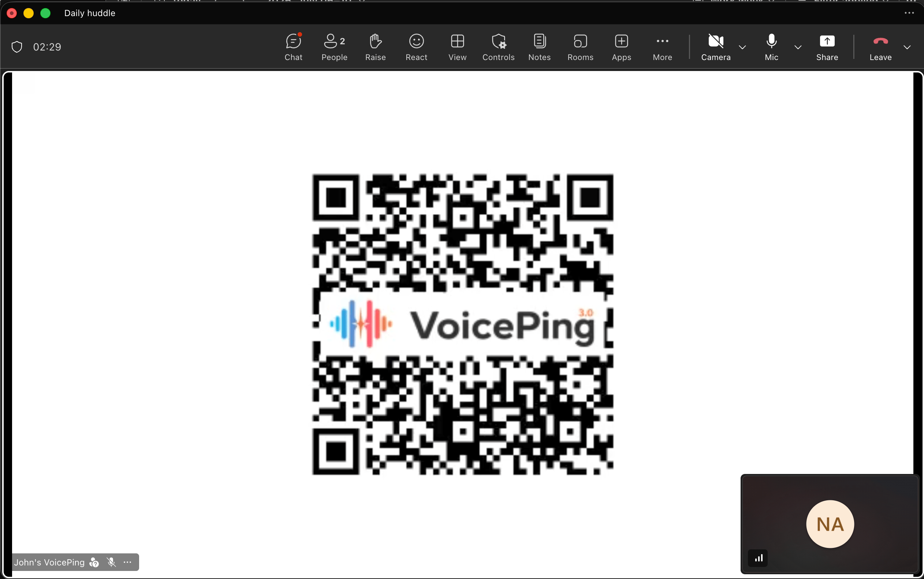Open the Chat panel
Image resolution: width=924 pixels, height=579 pixels.
pyautogui.click(x=293, y=47)
